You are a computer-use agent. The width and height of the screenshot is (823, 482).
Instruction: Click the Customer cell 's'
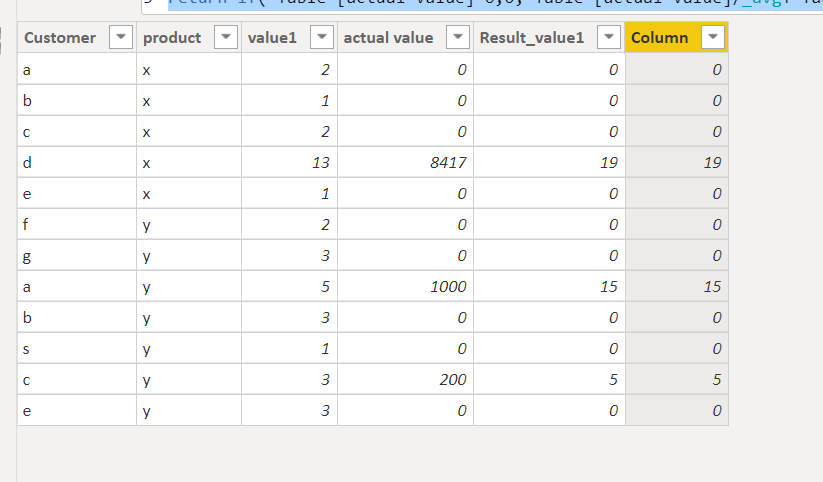(x=77, y=349)
